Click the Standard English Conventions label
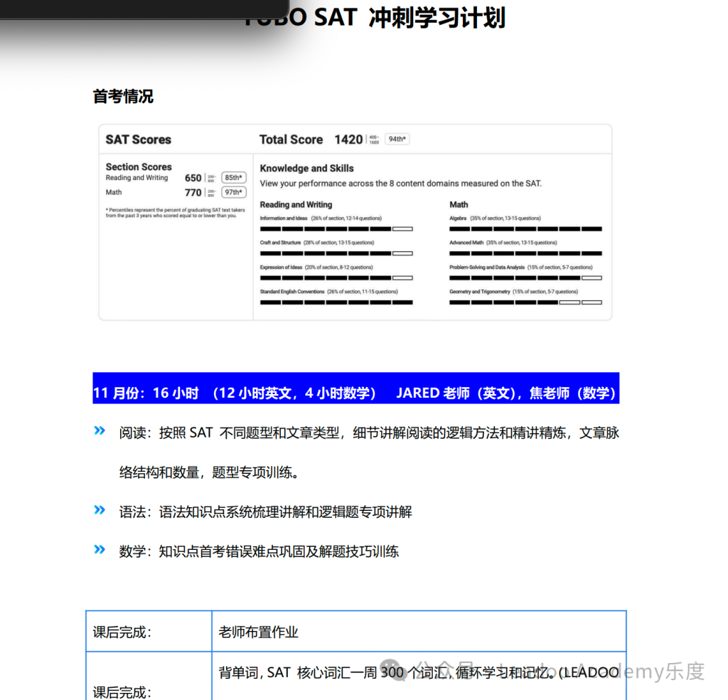Viewport: 728px width, 700px height. [292, 292]
